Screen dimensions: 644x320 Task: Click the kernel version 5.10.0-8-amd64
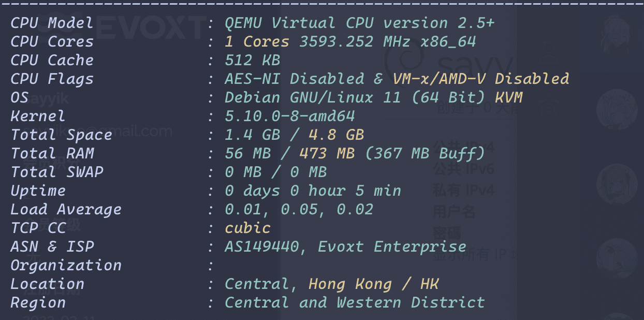pos(289,117)
